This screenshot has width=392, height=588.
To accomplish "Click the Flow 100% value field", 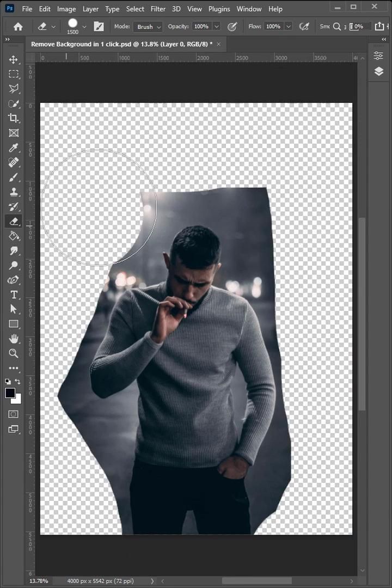I will click(x=274, y=27).
